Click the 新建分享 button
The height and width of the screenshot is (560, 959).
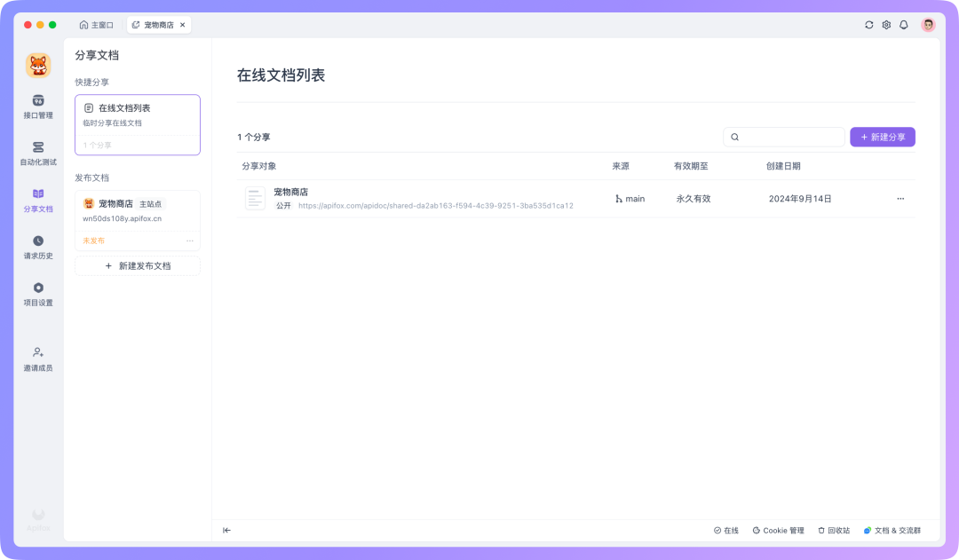(x=883, y=137)
